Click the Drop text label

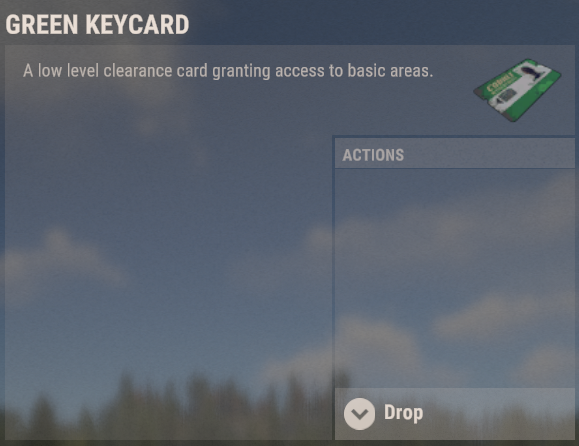click(x=404, y=413)
